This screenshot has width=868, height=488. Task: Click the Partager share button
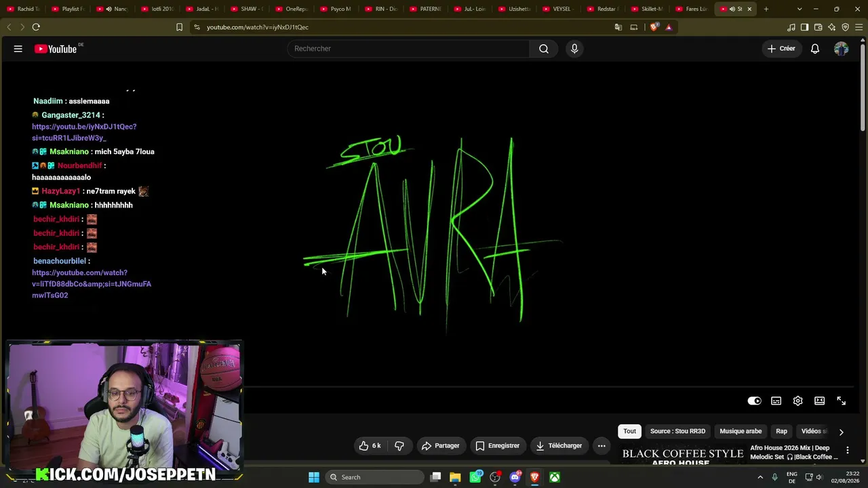(441, 446)
